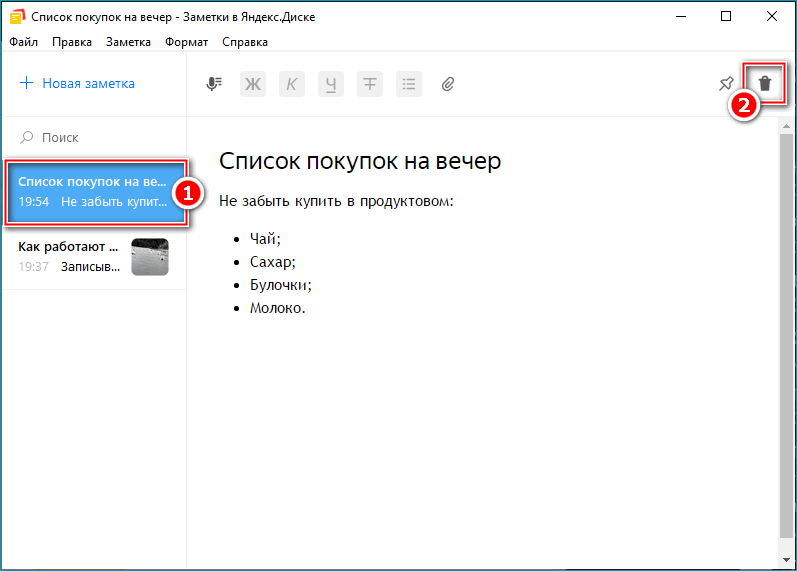Click the line Не забыть купить в продуктовом:
The image size is (797, 571).
click(336, 201)
